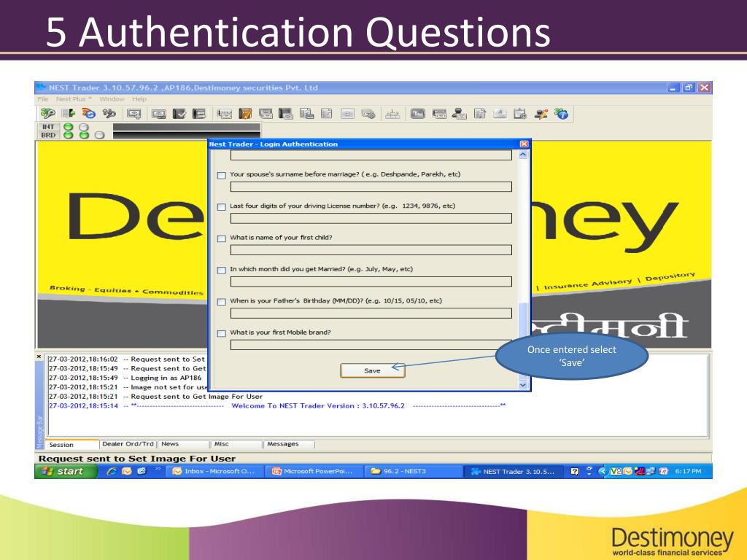This screenshot has width=747, height=560.
Task: Open Internet Explorer from quick launch
Action: pos(112,471)
